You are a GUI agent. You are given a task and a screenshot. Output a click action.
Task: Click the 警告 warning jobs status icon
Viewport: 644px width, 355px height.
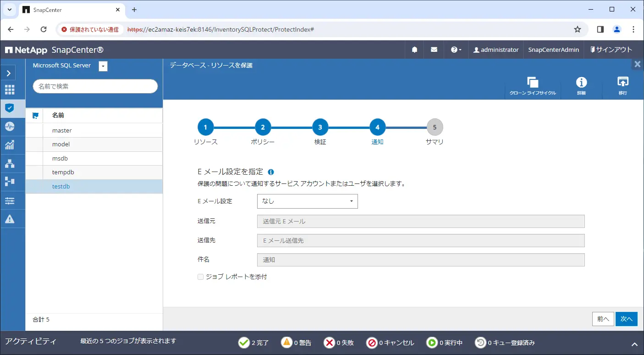pos(286,343)
